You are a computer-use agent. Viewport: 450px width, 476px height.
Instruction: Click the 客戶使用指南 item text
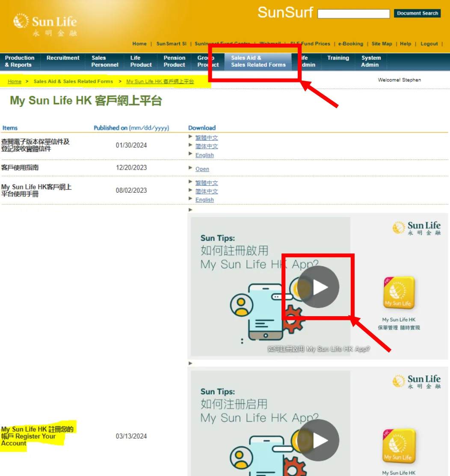point(20,167)
